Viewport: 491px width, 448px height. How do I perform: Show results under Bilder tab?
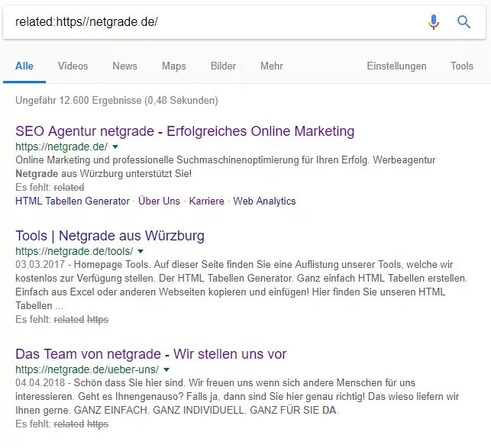click(x=223, y=66)
